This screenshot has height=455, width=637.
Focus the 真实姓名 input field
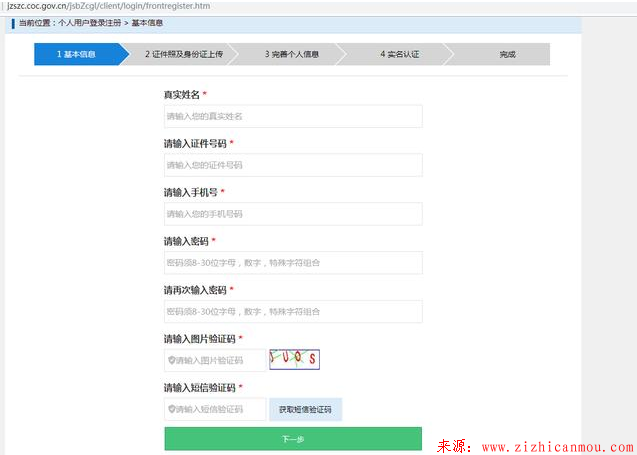(293, 116)
